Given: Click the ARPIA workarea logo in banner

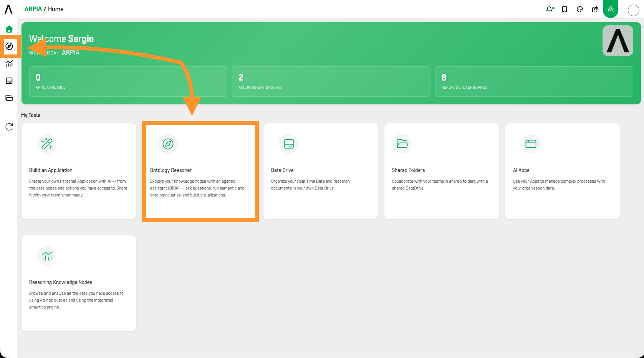Looking at the screenshot, I should pos(618,41).
